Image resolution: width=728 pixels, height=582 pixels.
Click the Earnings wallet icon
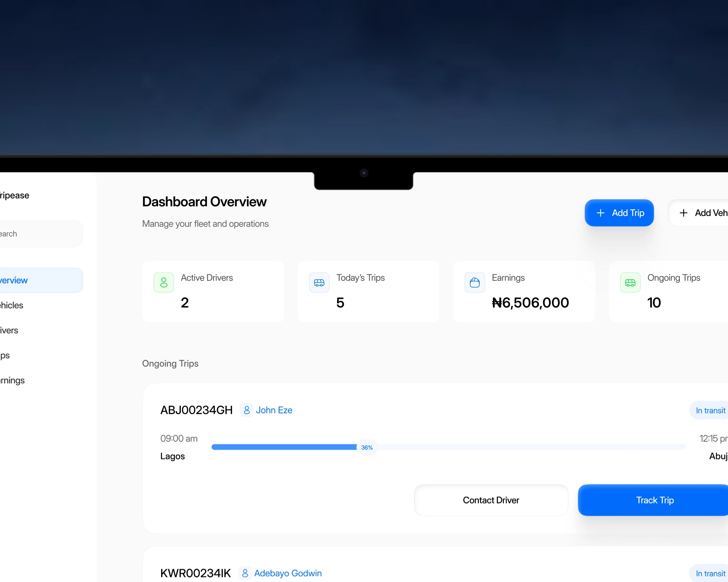475,282
